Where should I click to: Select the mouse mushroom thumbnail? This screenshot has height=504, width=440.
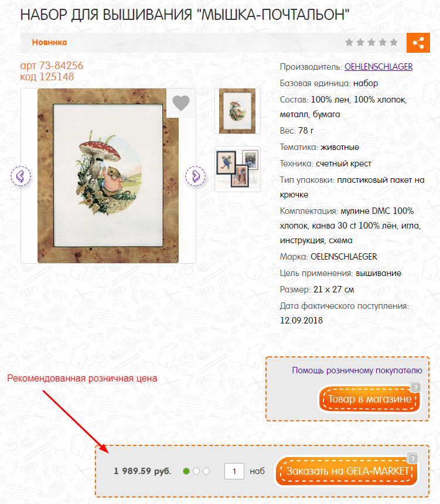tap(237, 111)
